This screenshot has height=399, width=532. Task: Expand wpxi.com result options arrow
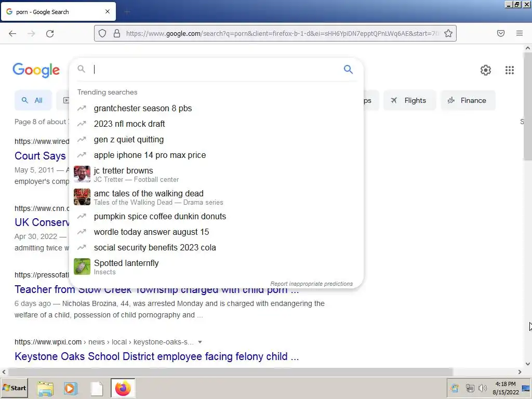[200, 342]
